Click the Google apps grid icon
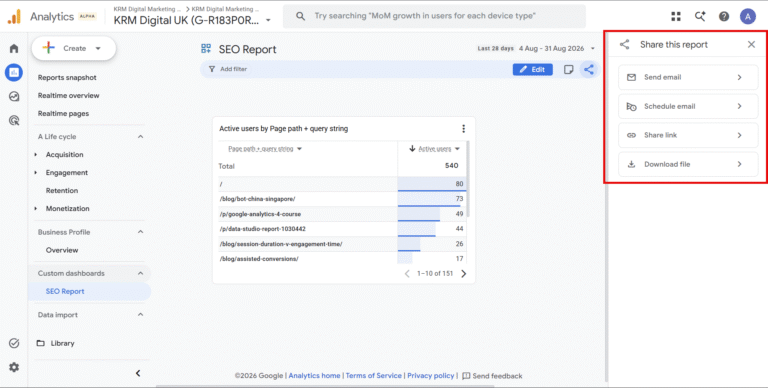This screenshot has width=768, height=388. tap(676, 17)
